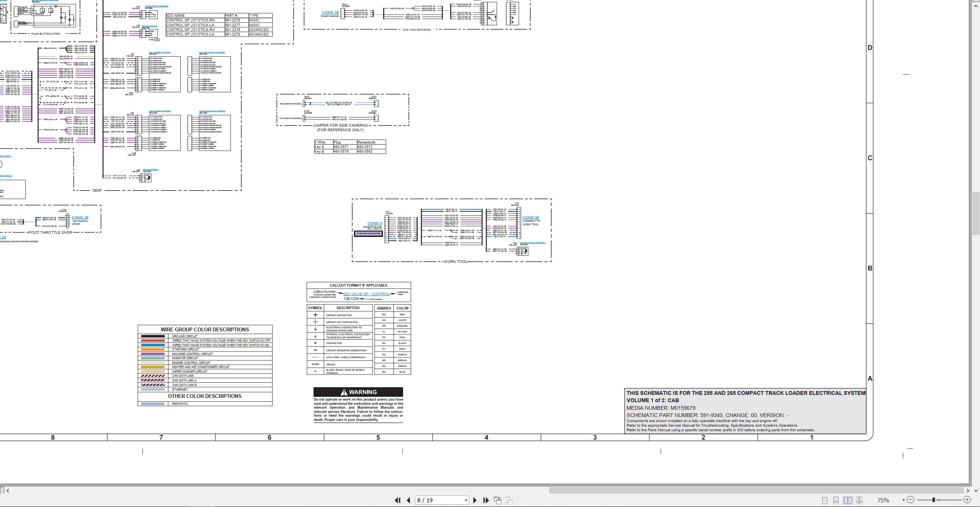Click the JUMPER FOR SIDE CAMERAS label
The image size is (980, 507).
[x=340, y=125]
